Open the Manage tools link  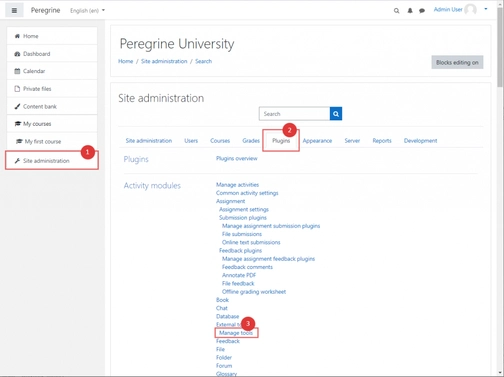(x=236, y=333)
